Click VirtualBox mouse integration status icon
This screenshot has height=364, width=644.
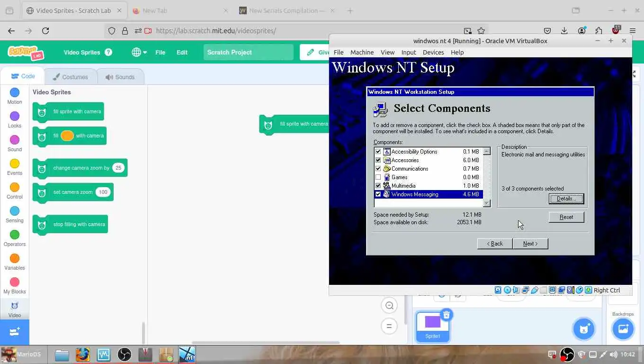pos(580,290)
